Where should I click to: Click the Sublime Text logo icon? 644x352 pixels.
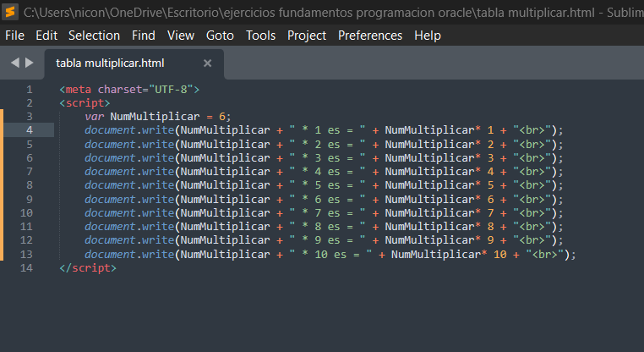pos(10,12)
